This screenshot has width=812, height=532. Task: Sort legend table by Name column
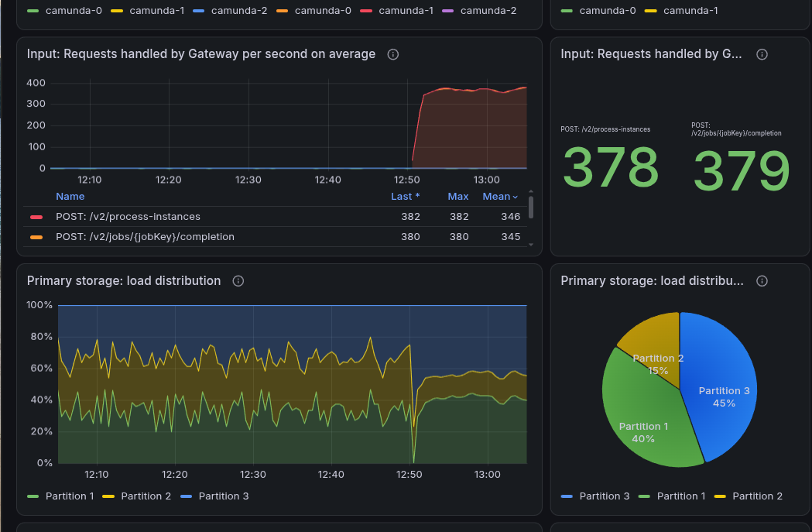(70, 197)
